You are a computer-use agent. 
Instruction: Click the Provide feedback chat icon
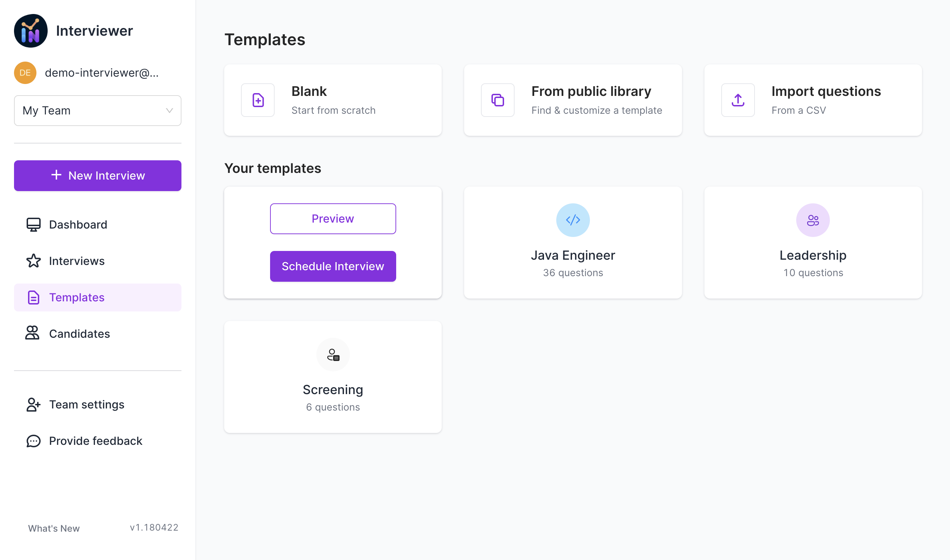pos(33,441)
